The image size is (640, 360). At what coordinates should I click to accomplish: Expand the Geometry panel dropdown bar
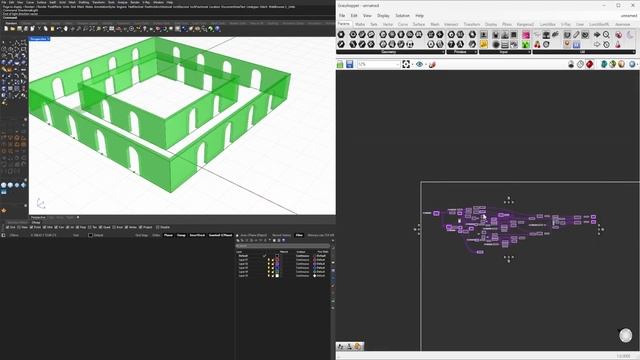[391, 52]
